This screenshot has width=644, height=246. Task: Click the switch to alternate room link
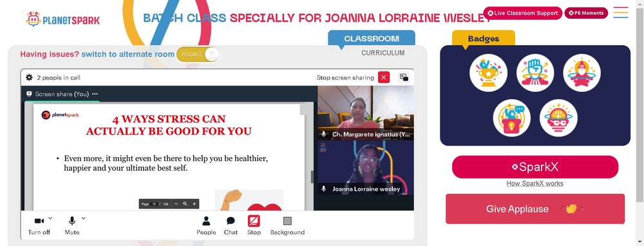(x=128, y=54)
